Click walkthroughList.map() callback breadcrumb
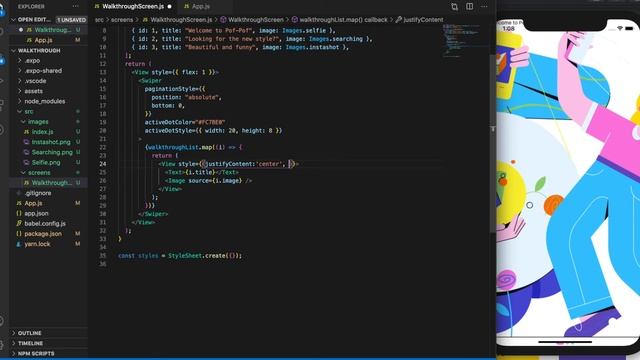This screenshot has width=640, height=360. [x=343, y=20]
